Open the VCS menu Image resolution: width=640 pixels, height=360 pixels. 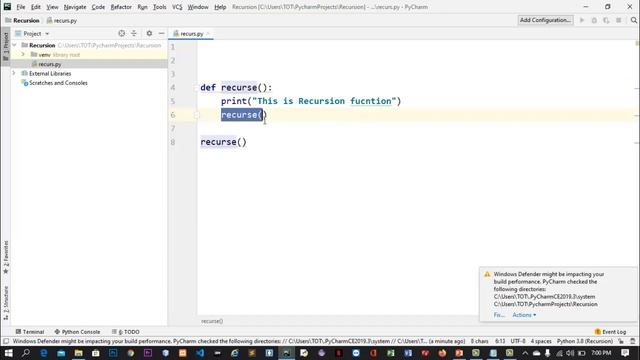tap(177, 7)
